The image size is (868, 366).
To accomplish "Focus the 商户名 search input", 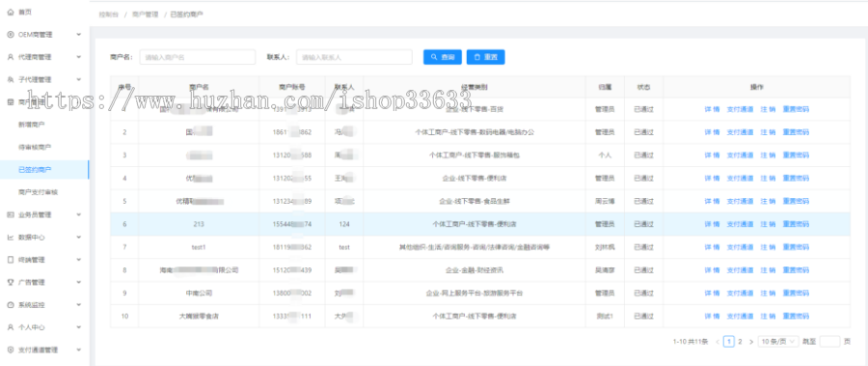I will tap(198, 57).
